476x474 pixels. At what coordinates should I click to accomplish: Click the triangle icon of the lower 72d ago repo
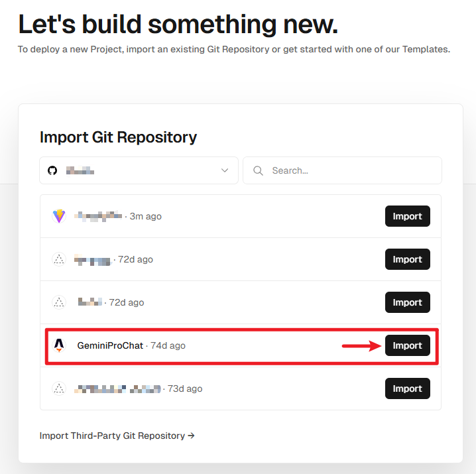click(59, 302)
